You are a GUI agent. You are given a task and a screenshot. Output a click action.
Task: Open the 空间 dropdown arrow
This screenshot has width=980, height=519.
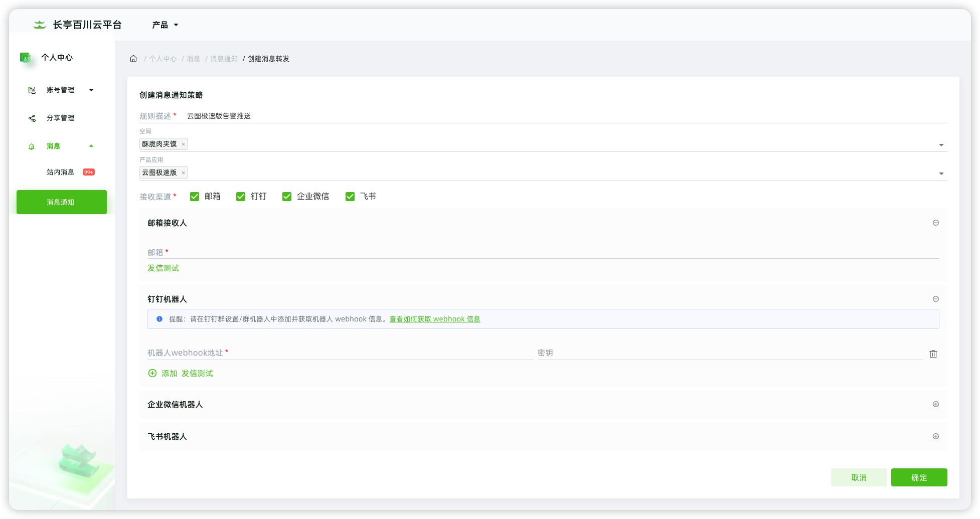[x=941, y=145]
